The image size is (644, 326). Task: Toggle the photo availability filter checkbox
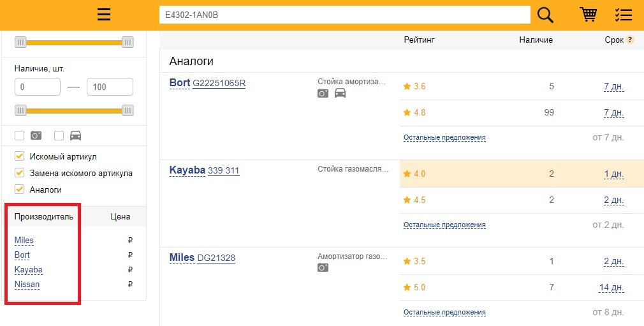point(19,136)
